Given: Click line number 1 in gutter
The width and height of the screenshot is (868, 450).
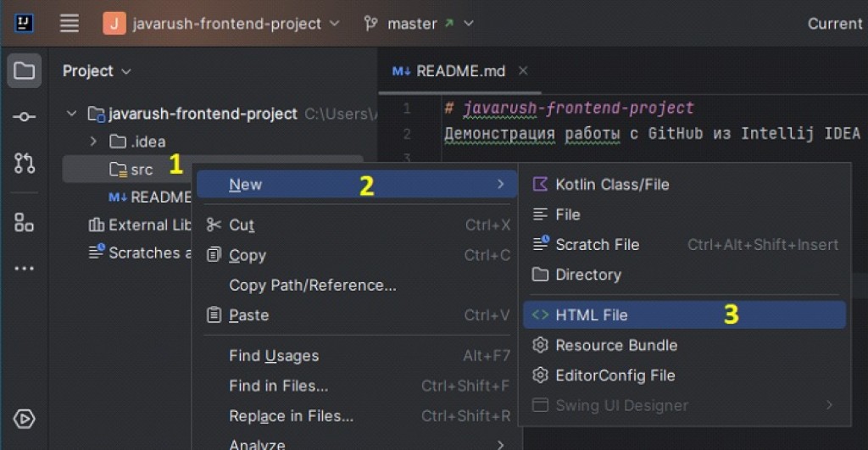Looking at the screenshot, I should (x=407, y=108).
